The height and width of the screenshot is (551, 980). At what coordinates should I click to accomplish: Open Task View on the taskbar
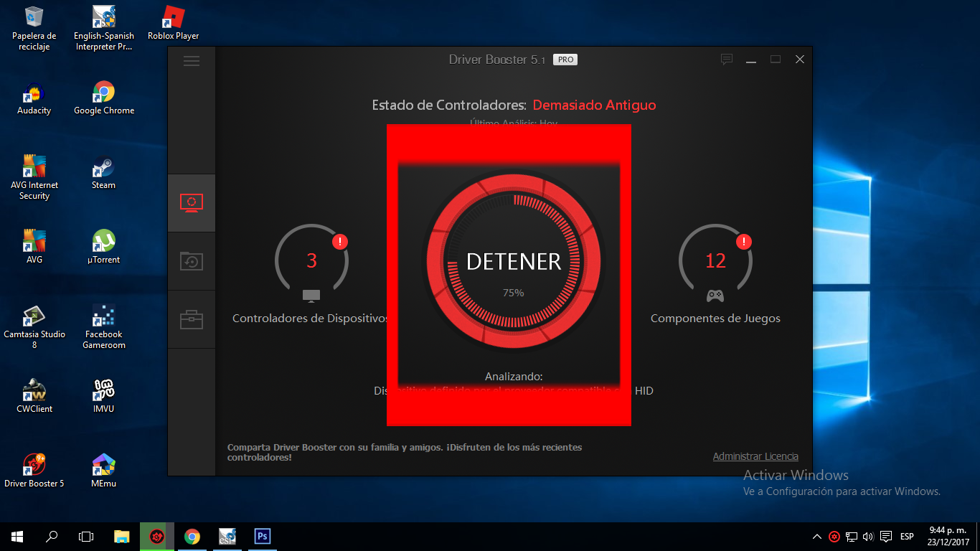(x=86, y=537)
